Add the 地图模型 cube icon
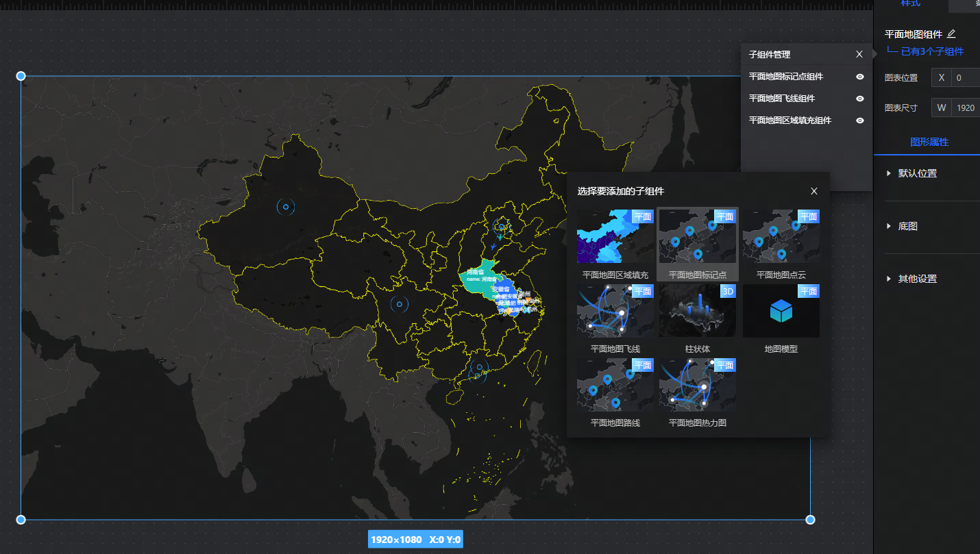This screenshot has width=980, height=554. click(781, 311)
